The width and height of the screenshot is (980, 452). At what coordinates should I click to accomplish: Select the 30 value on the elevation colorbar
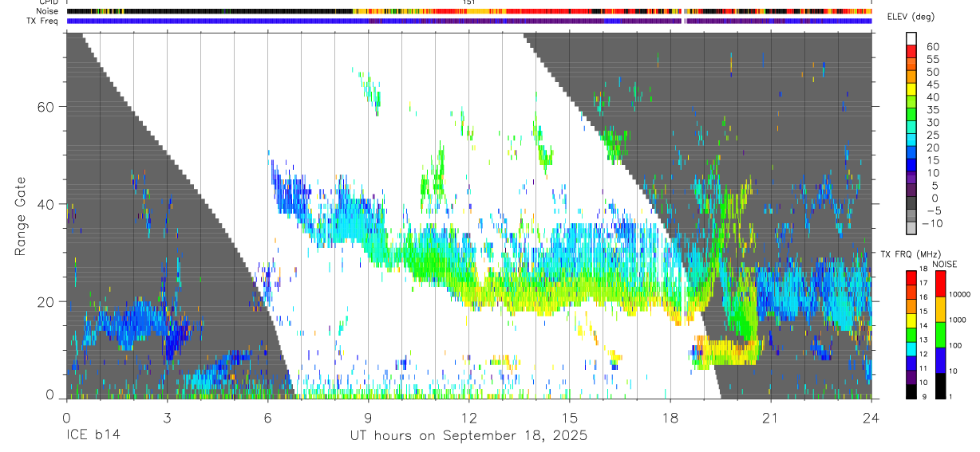pyautogui.click(x=931, y=123)
